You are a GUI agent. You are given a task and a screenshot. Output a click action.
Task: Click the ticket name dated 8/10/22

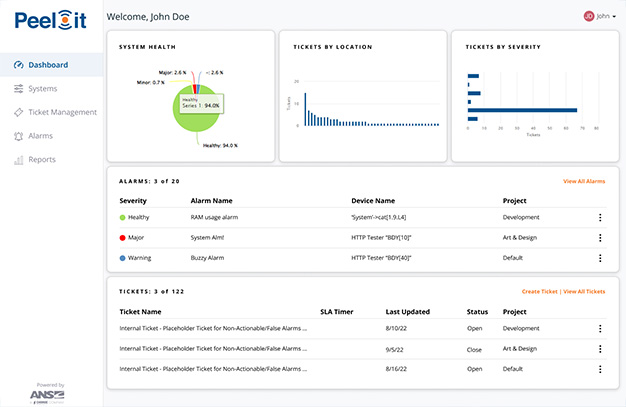coord(213,328)
